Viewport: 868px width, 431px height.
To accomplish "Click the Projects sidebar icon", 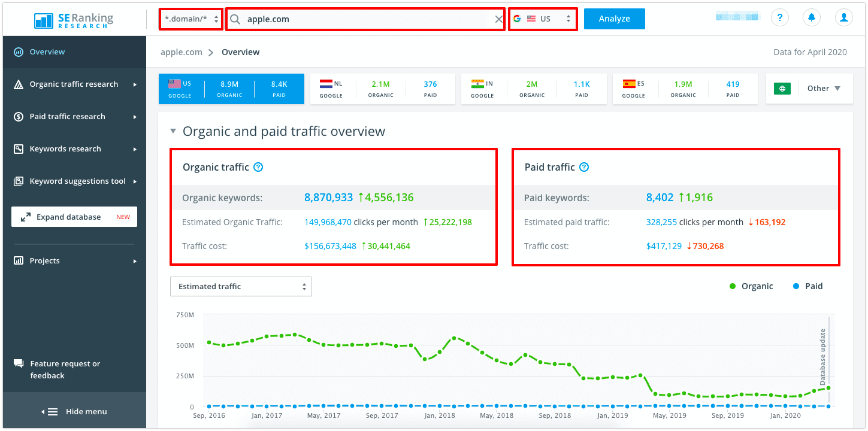I will 19,261.
